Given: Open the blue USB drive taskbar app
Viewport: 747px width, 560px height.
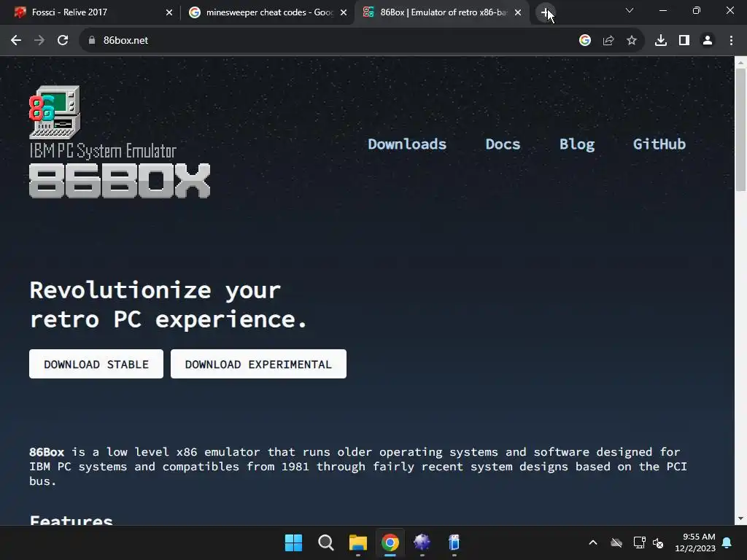Looking at the screenshot, I should [x=454, y=542].
